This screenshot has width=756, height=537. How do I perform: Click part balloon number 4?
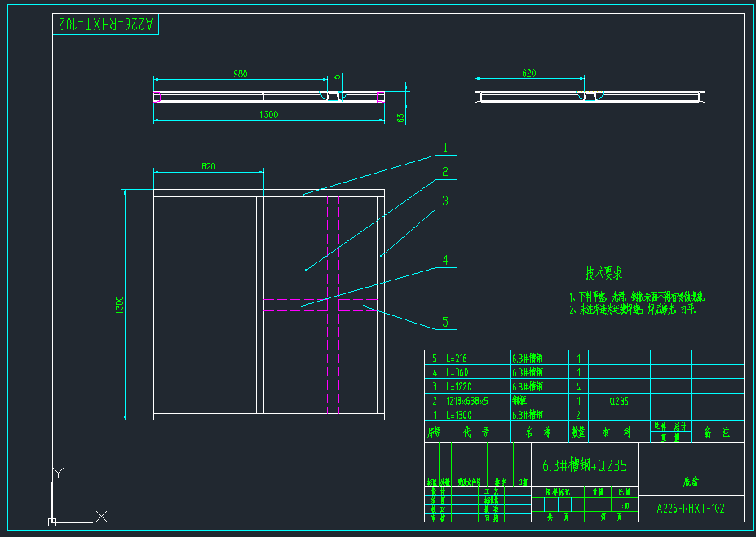click(x=445, y=260)
